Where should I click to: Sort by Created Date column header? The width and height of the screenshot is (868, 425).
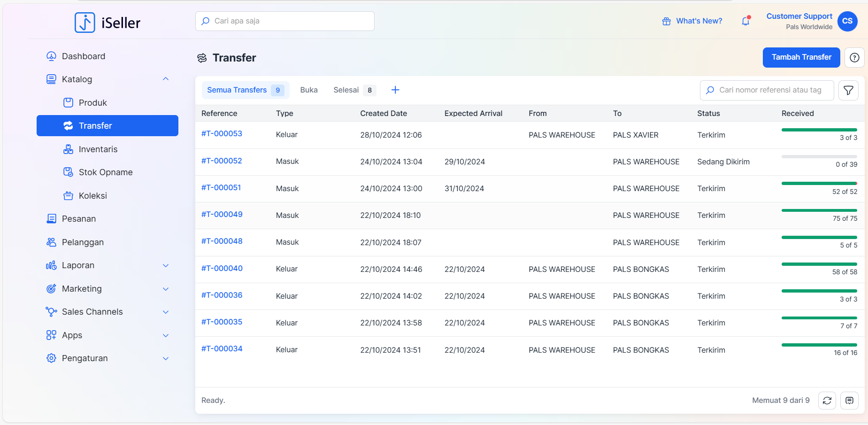point(384,113)
